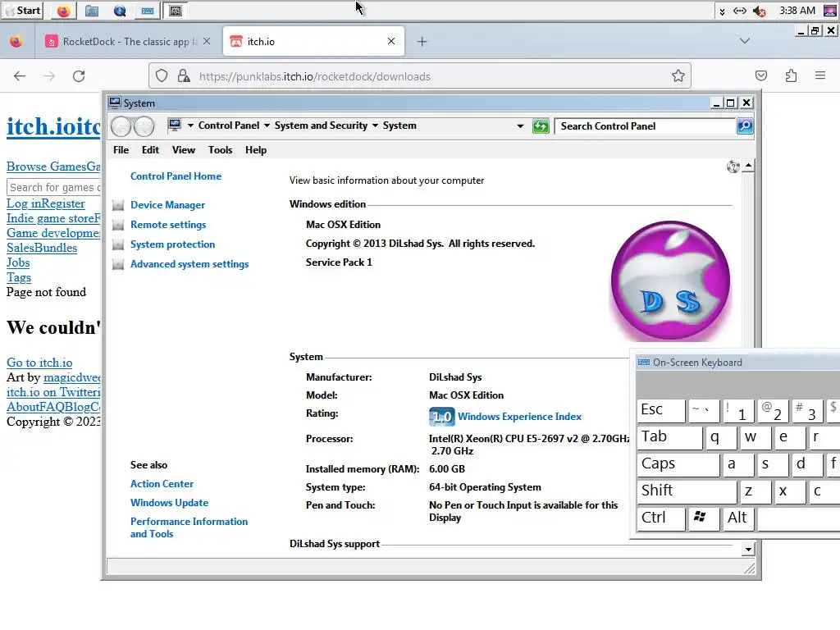Viewport: 840px width, 630px height.
Task: Click the search magnifier button
Action: click(x=745, y=126)
